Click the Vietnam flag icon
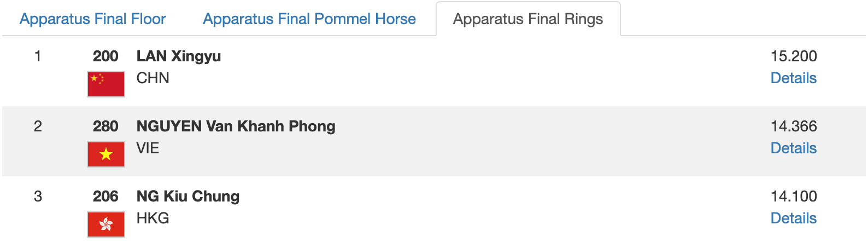The height and width of the screenshot is (242, 868). coord(106,154)
